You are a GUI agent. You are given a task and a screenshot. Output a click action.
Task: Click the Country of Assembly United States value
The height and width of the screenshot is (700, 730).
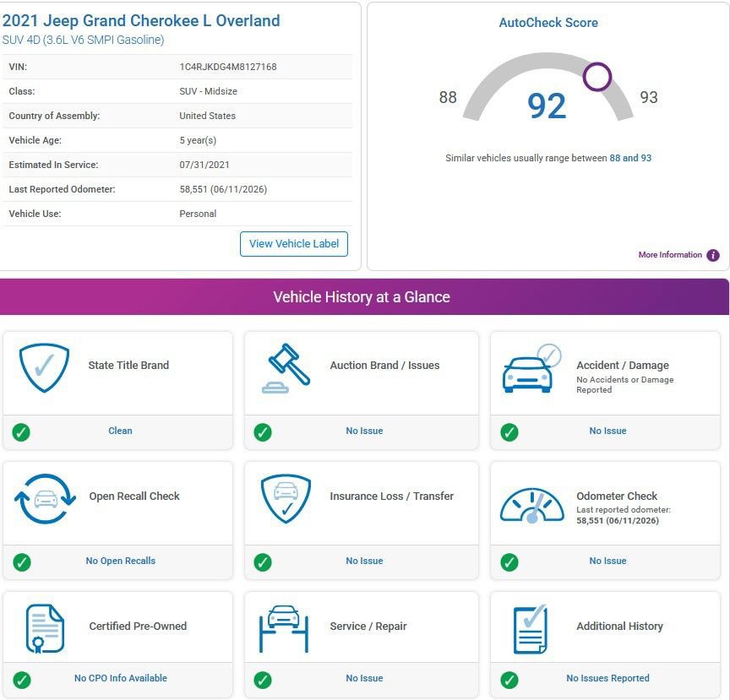[x=208, y=116]
